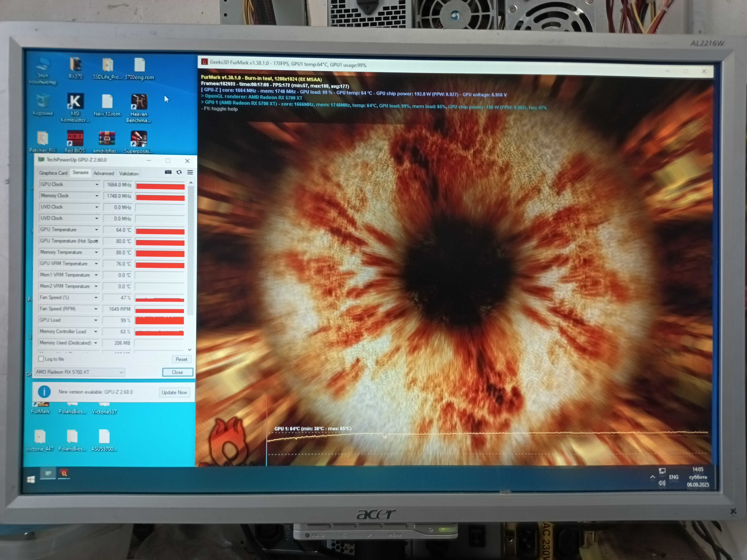Viewport: 747px width, 560px height.
Task: Open the taskbar clock showing 14:05
Action: [698, 477]
